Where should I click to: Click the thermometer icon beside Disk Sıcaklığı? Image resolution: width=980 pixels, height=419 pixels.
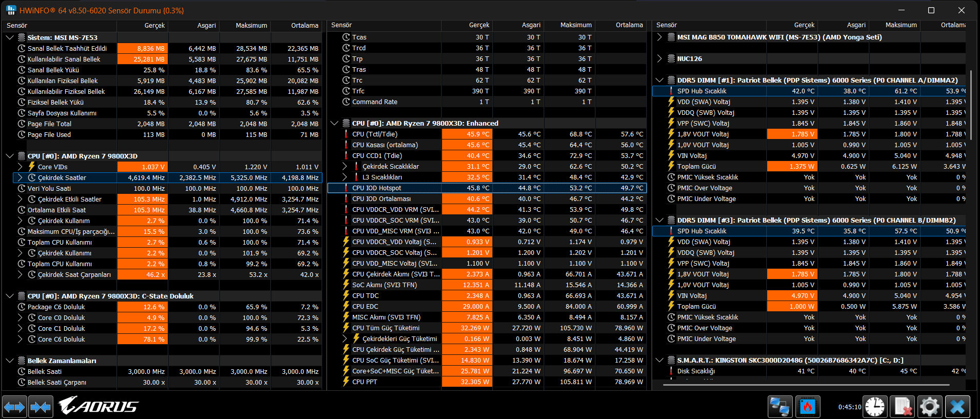[x=671, y=371]
